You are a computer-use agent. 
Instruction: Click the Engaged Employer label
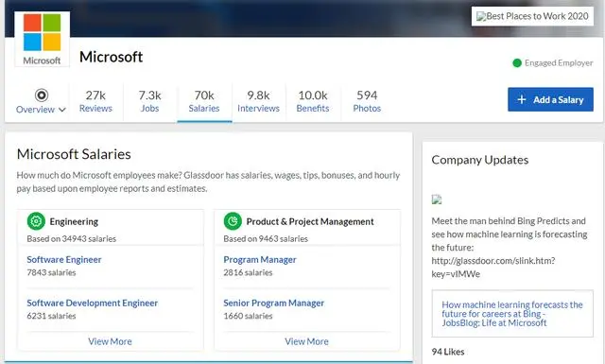tap(559, 63)
